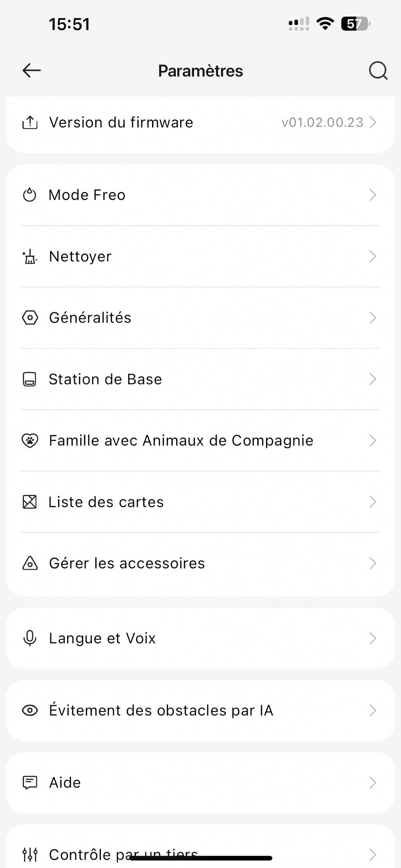Click the chevron beside Aide
Screen dimensions: 401x868
click(372, 782)
